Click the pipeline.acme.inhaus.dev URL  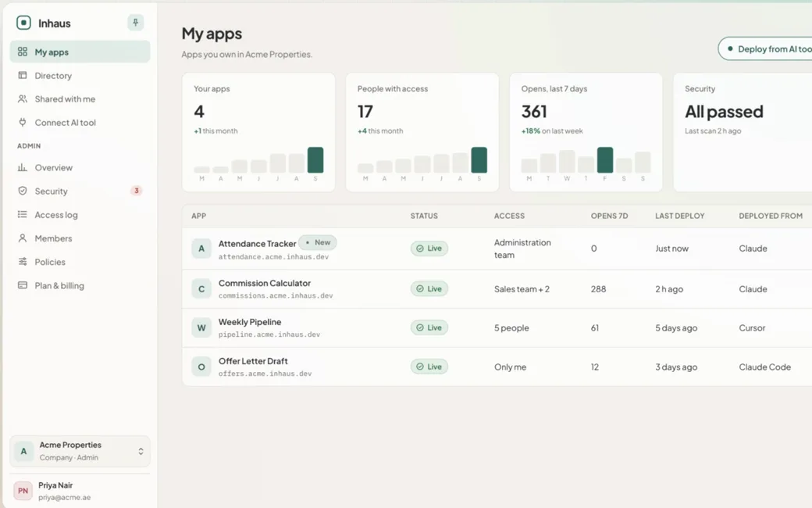[x=269, y=334]
